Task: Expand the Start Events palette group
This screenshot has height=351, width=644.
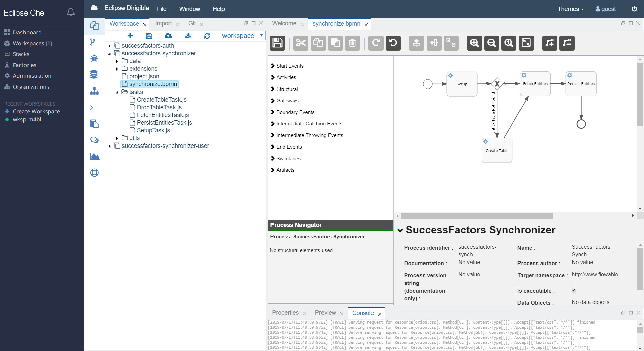Action: pyautogui.click(x=287, y=66)
